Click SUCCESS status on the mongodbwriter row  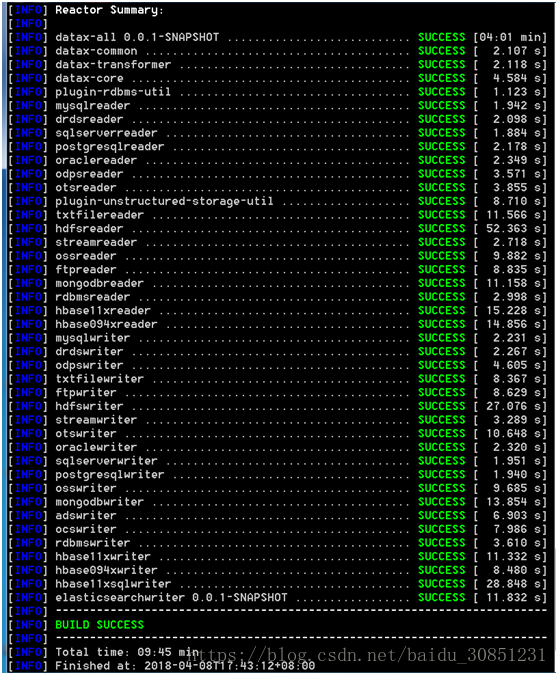click(x=442, y=502)
